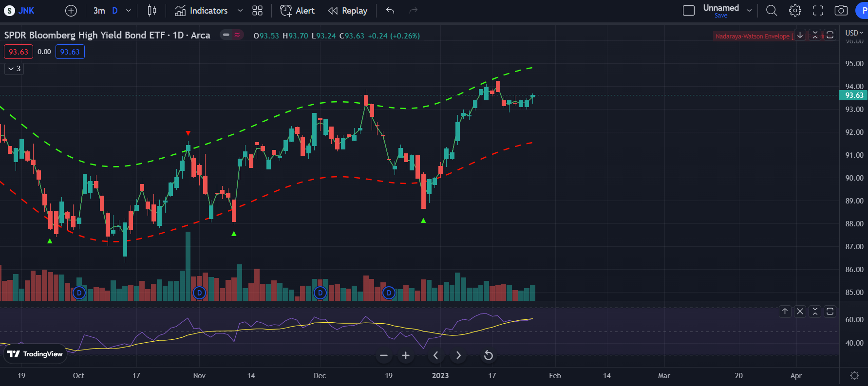Screen dimensions: 868x386
Task: Zoom in the chart with plus button
Action: coord(406,356)
